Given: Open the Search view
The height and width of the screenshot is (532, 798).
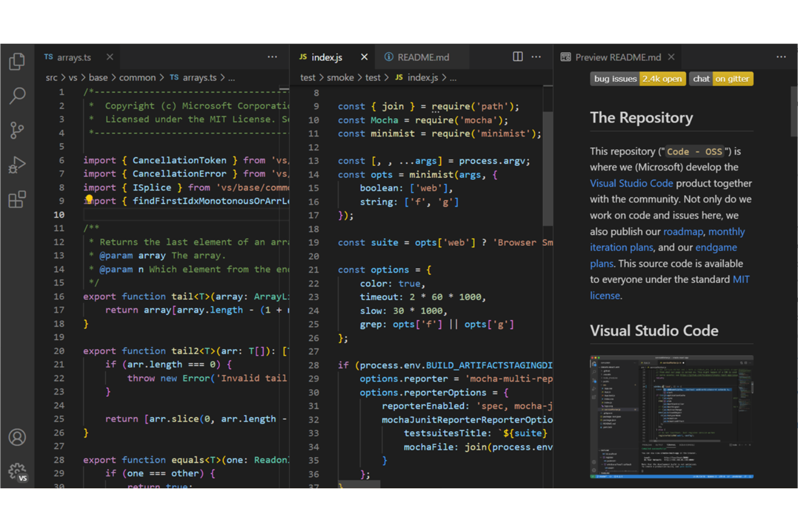Looking at the screenshot, I should tap(17, 96).
